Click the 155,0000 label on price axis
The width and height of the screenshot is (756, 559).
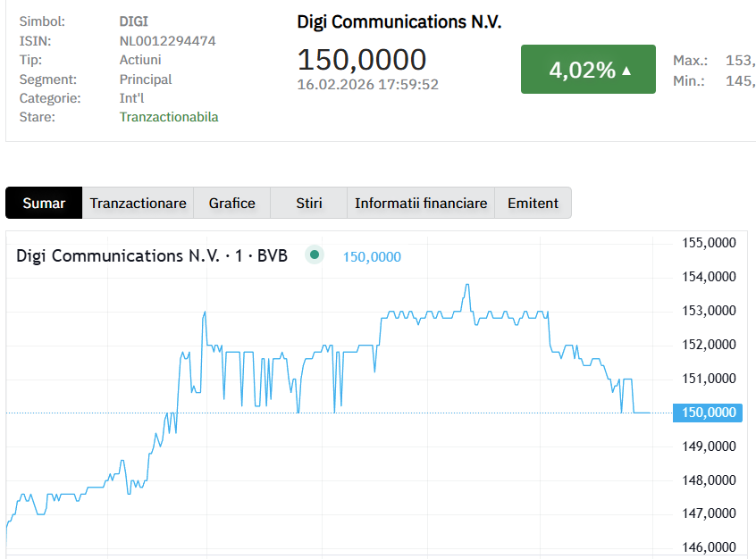point(710,243)
